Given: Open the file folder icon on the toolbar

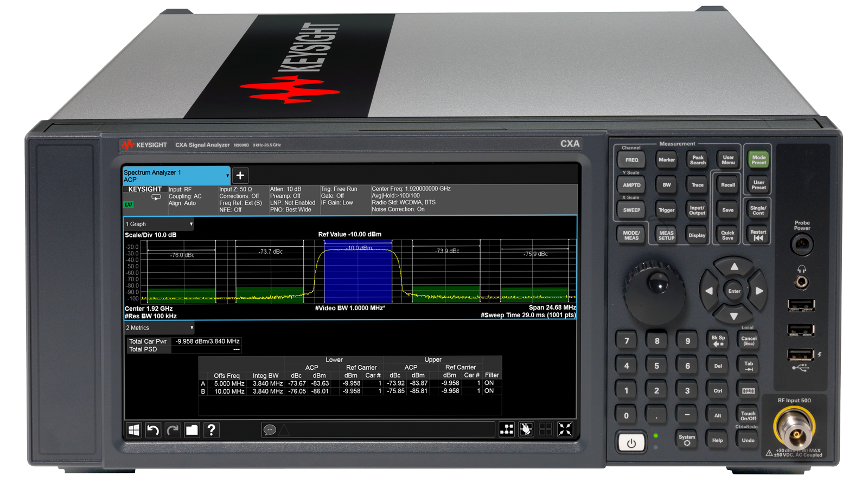Looking at the screenshot, I should pyautogui.click(x=192, y=430).
